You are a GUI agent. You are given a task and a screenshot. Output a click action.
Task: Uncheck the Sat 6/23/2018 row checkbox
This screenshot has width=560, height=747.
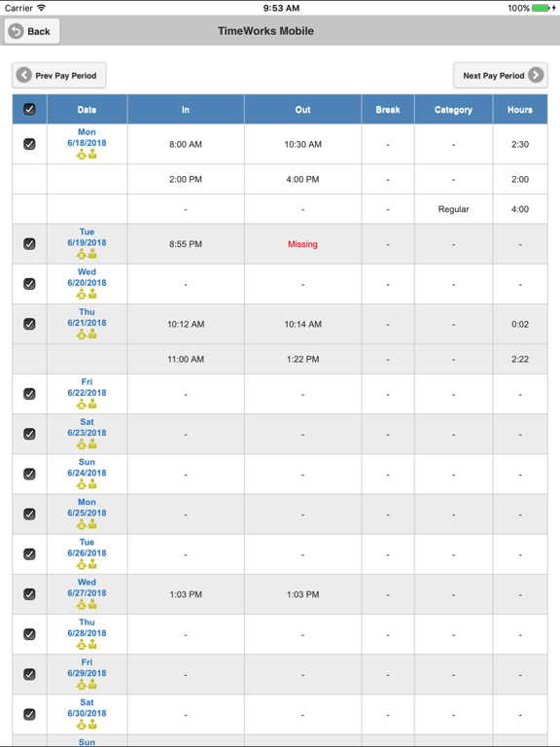coord(29,434)
